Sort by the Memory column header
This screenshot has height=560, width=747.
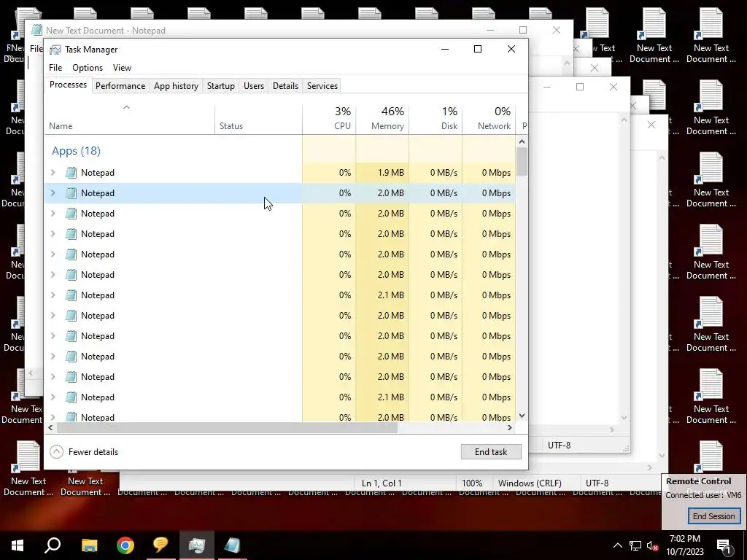[x=382, y=118]
